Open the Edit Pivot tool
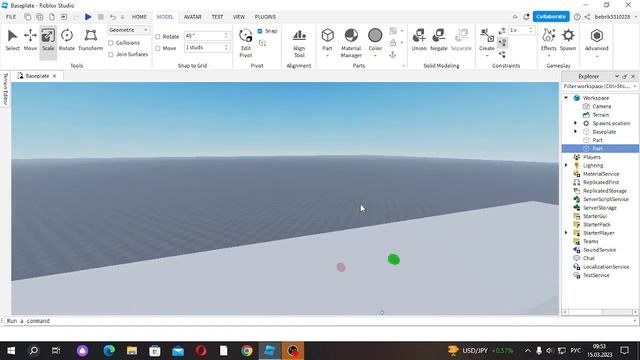 point(246,43)
